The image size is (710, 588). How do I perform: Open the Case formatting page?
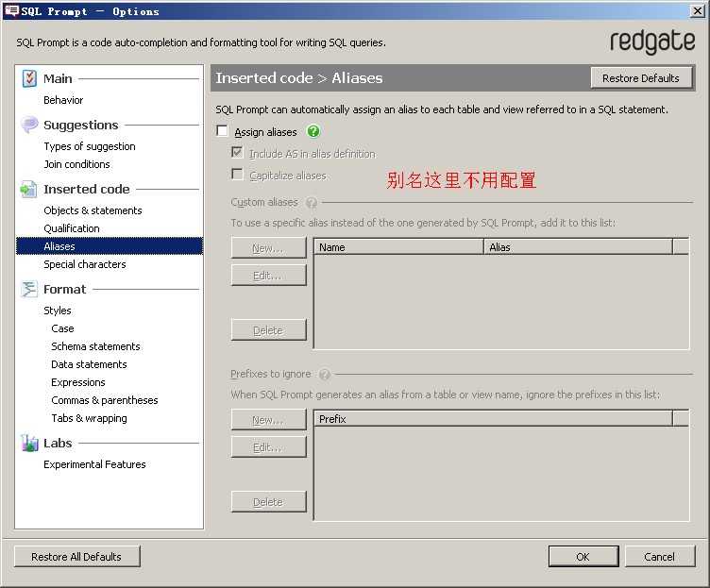coord(62,328)
